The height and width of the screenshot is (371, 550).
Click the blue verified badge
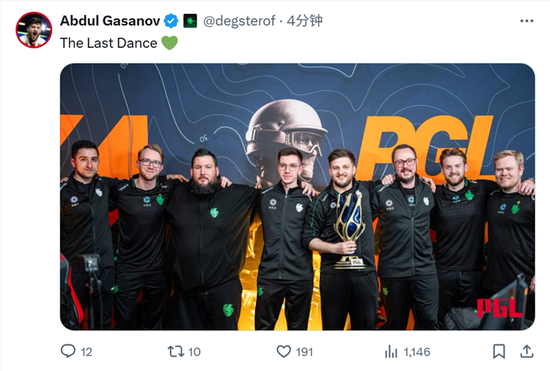[171, 21]
